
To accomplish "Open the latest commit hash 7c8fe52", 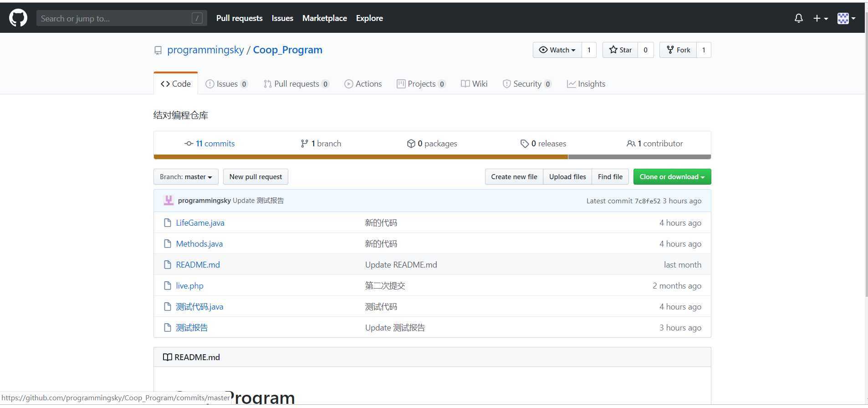I will pyautogui.click(x=648, y=201).
